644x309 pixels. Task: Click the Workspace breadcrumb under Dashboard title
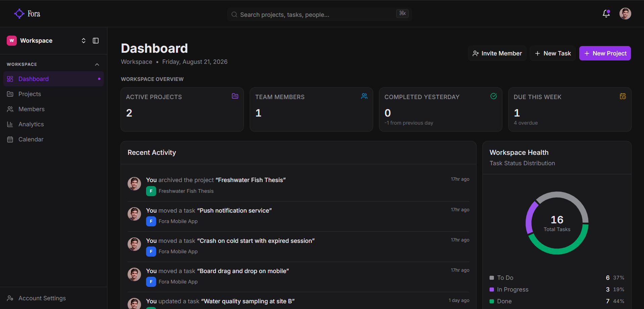pos(136,62)
